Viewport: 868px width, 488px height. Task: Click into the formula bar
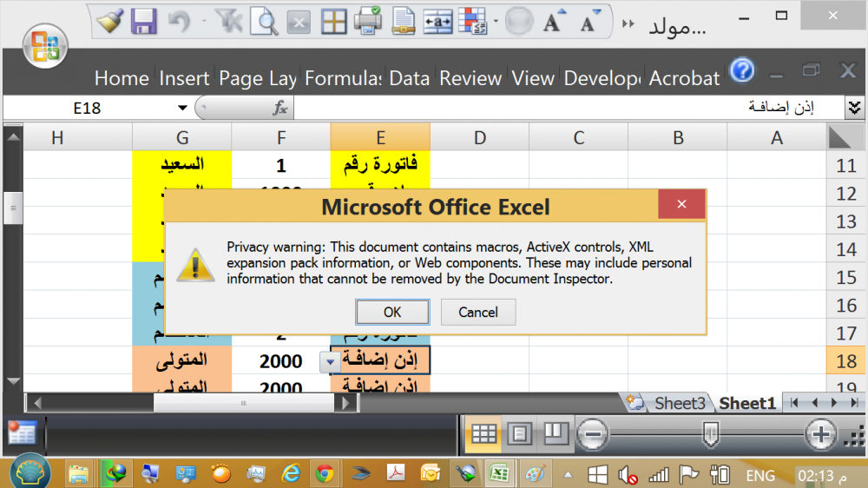click(x=569, y=108)
